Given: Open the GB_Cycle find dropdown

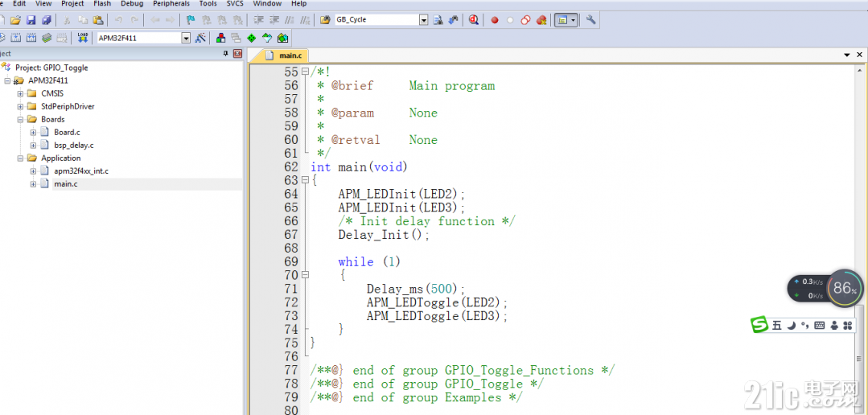Looking at the screenshot, I should [423, 20].
